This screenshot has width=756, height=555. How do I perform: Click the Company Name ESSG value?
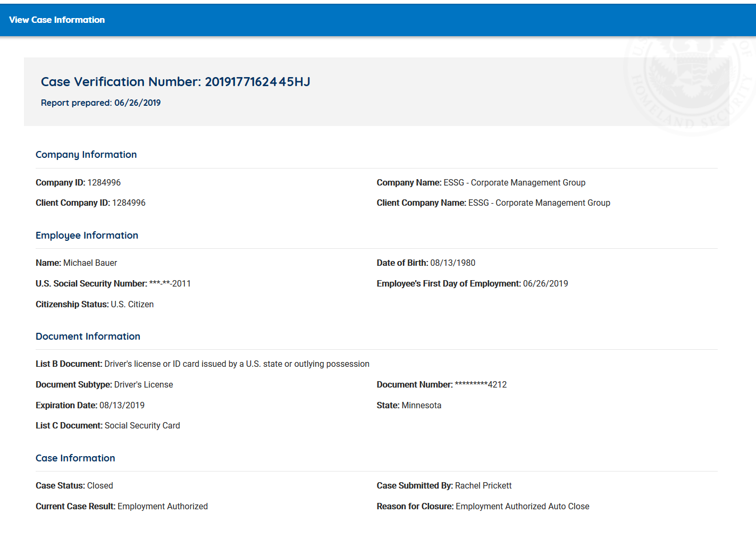click(x=514, y=182)
